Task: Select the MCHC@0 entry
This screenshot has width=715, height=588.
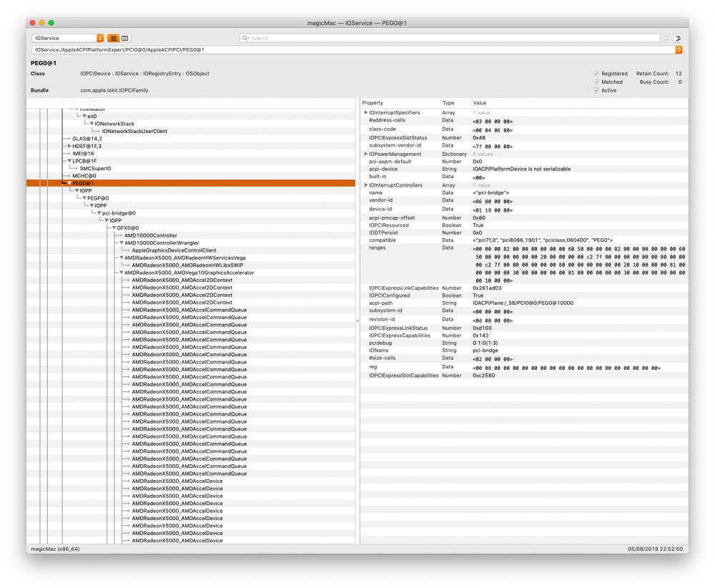Action: [x=84, y=176]
